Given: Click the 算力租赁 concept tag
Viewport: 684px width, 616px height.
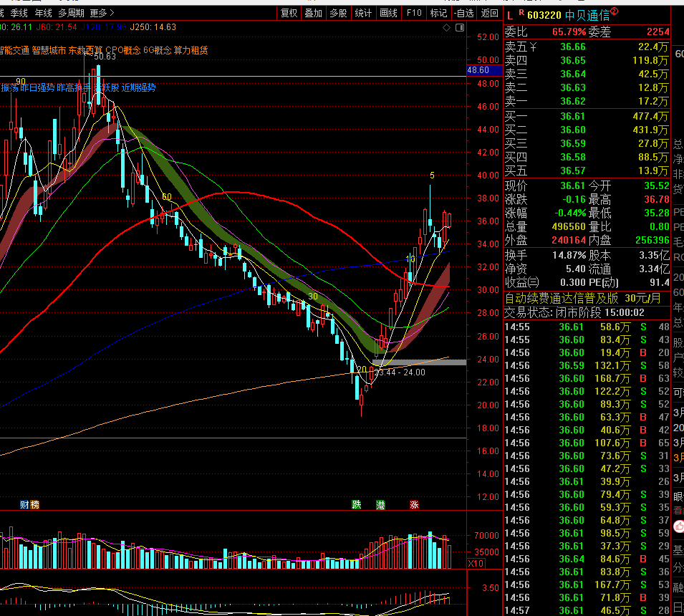Looking at the screenshot, I should click(191, 51).
